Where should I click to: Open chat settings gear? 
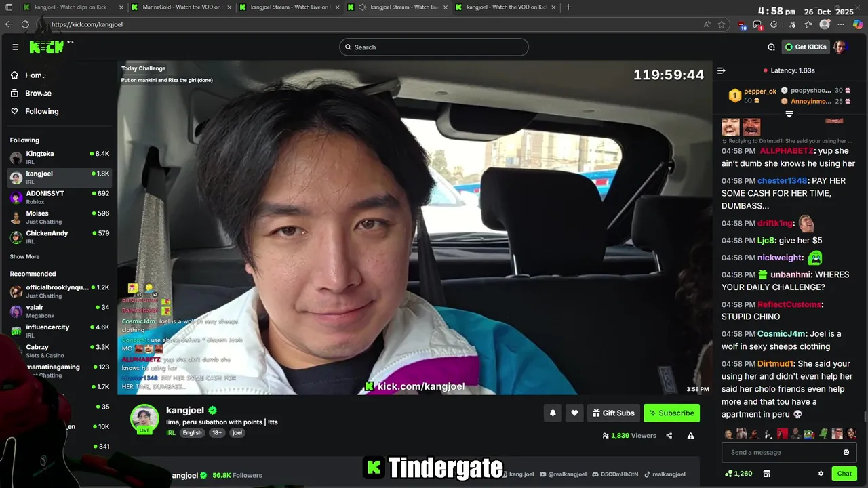click(x=821, y=474)
